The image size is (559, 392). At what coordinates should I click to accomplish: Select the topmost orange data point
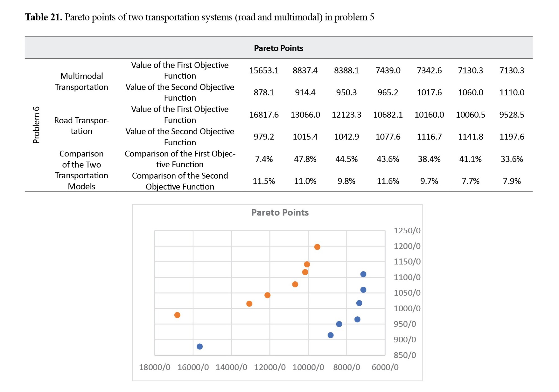[317, 247]
